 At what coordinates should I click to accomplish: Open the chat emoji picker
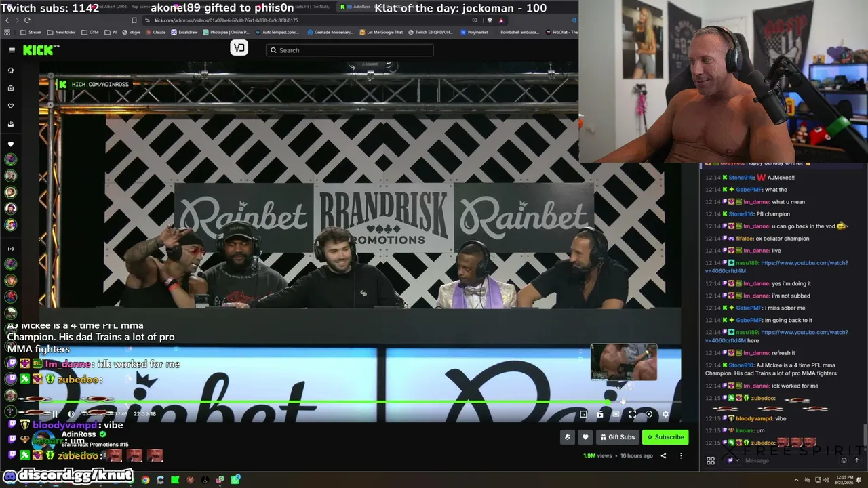[x=844, y=460]
